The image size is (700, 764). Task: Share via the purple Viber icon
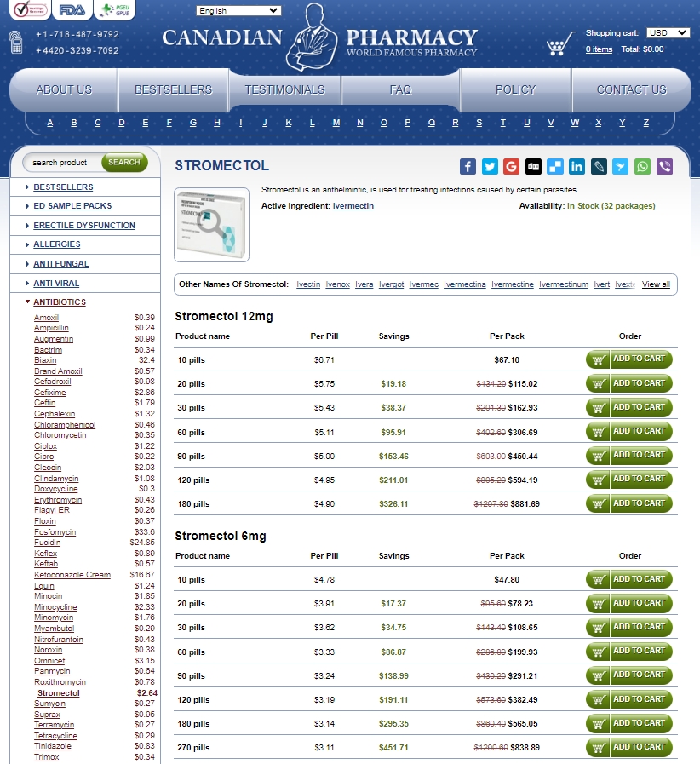tap(664, 167)
